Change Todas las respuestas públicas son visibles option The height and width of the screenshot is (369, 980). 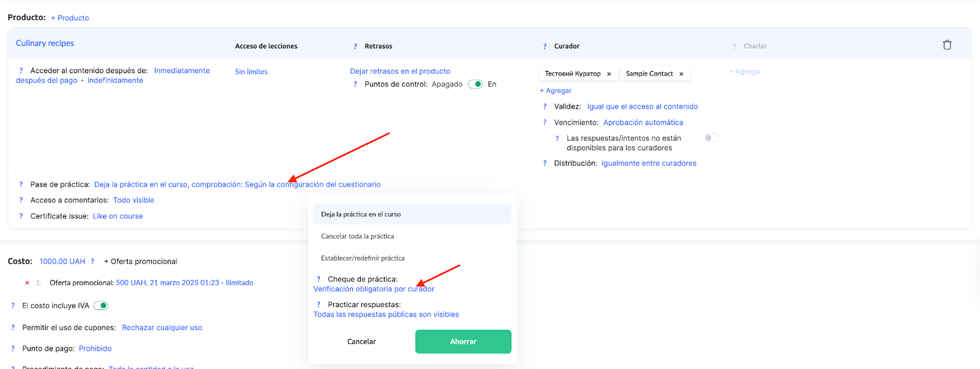tap(386, 315)
